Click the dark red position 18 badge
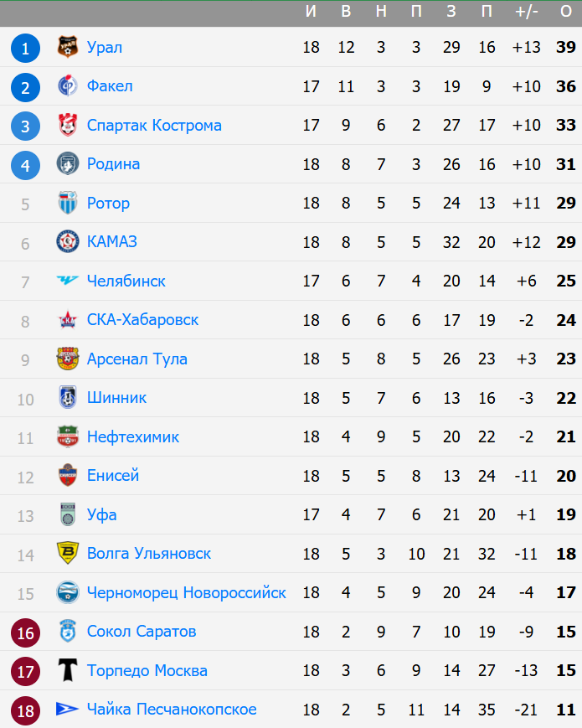The image size is (582, 728). tap(26, 710)
